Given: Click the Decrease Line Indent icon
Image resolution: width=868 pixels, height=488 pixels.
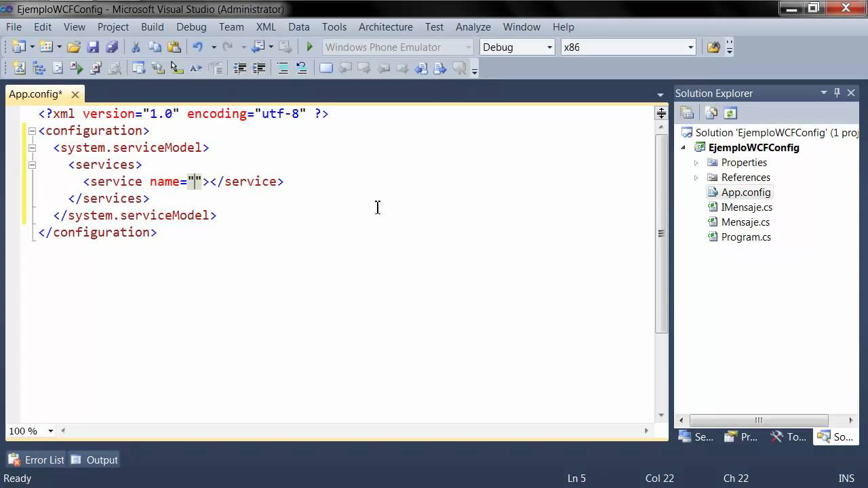Looking at the screenshot, I should tap(239, 68).
